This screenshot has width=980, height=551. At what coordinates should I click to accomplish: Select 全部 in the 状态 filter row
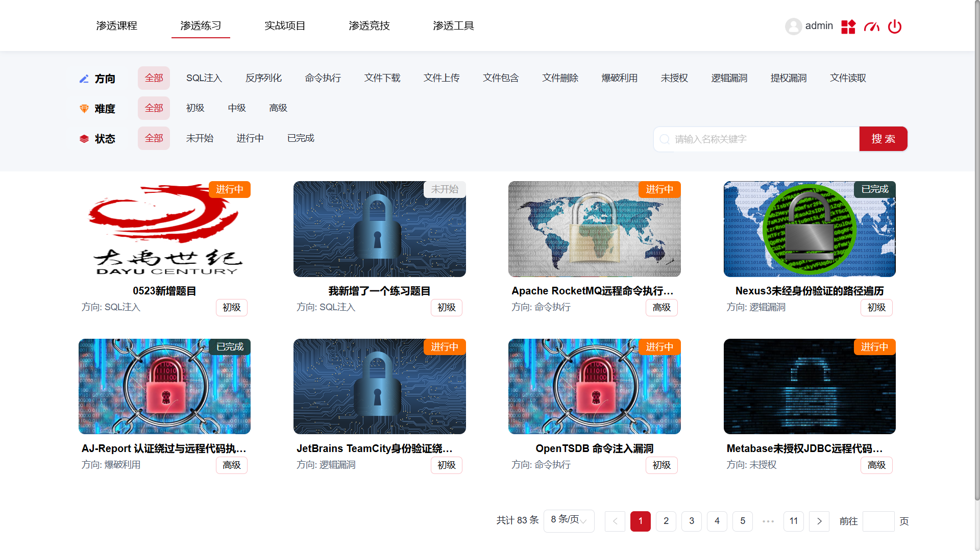coord(154,138)
